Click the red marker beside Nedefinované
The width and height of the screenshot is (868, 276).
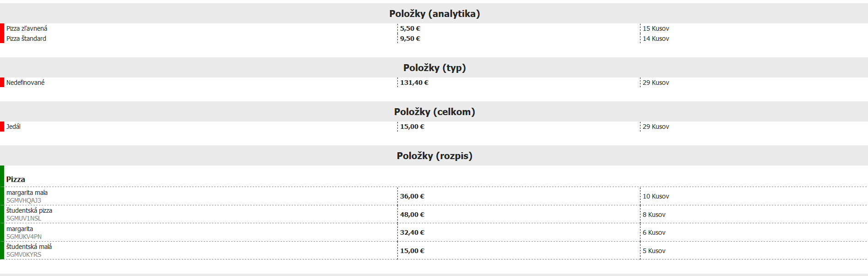2,83
